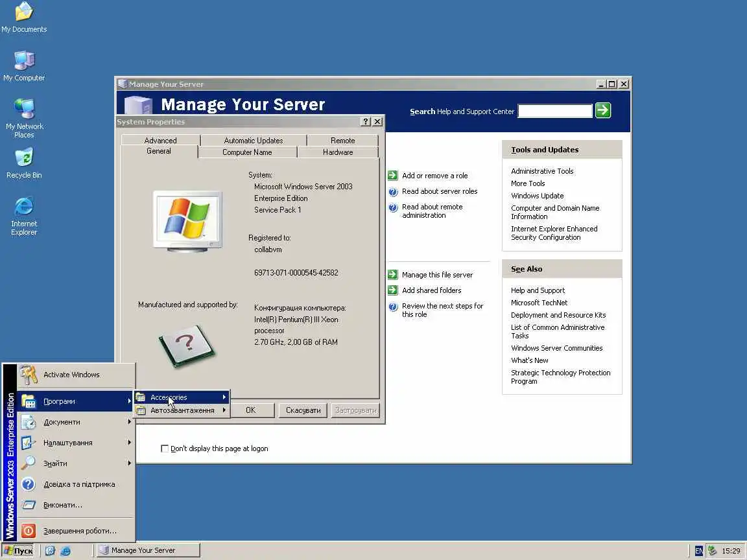This screenshot has width=747, height=560.
Task: Open Internet Explorer Enhanced Security Configuration link
Action: click(x=554, y=233)
